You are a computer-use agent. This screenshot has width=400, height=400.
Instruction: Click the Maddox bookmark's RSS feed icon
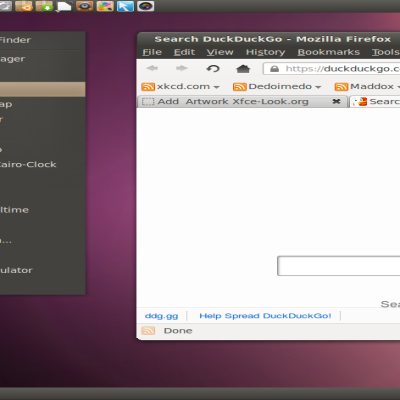point(341,87)
